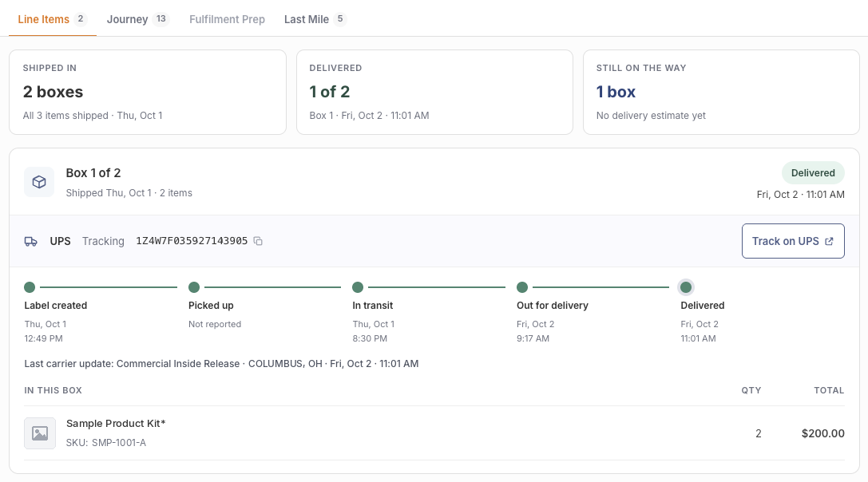Click the delivery truck icon beside UPS
Image resolution: width=868 pixels, height=482 pixels.
[31, 241]
